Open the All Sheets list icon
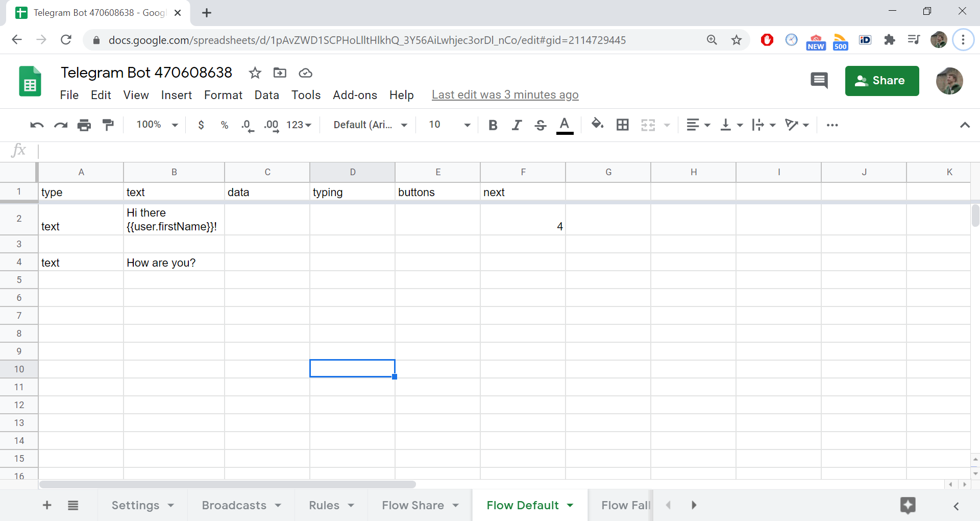980x521 pixels. pyautogui.click(x=73, y=505)
